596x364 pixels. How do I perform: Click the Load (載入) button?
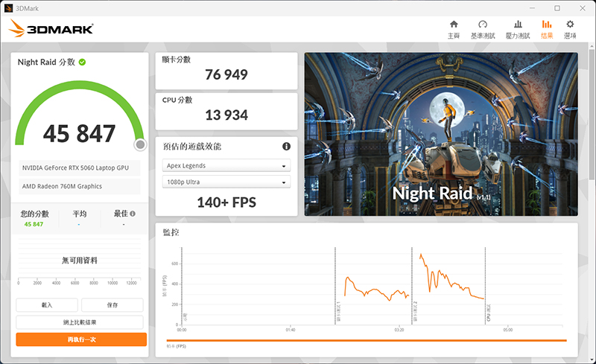click(47, 304)
